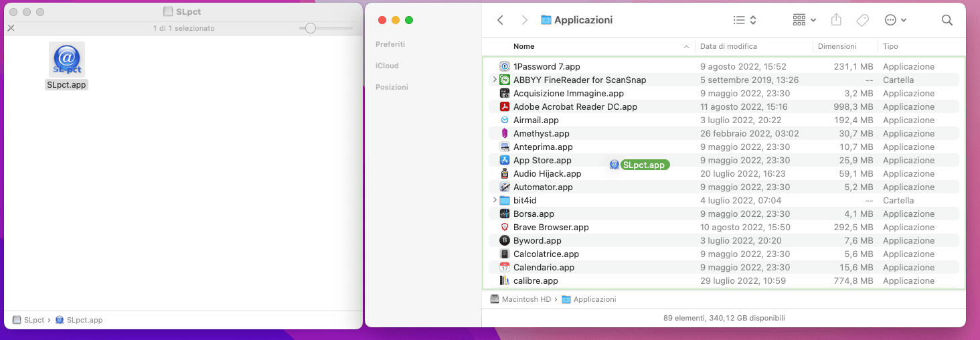This screenshot has width=980, height=340.
Task: Click SLpct folder in SLpct path bar
Action: (x=29, y=320)
